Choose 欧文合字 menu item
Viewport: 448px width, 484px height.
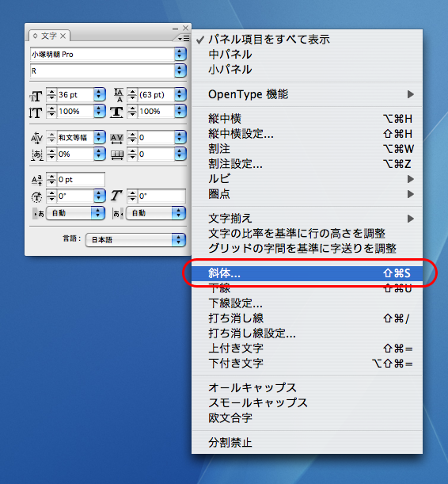[x=307, y=418]
